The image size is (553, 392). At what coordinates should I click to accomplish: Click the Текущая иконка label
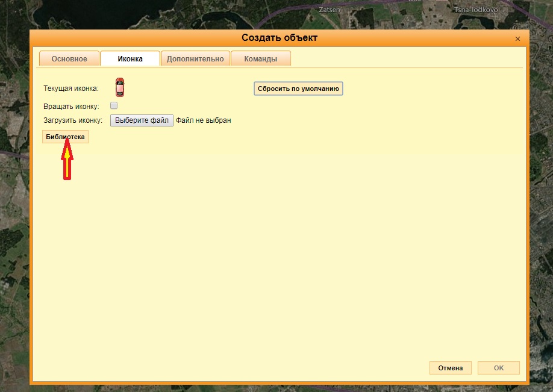tap(70, 89)
